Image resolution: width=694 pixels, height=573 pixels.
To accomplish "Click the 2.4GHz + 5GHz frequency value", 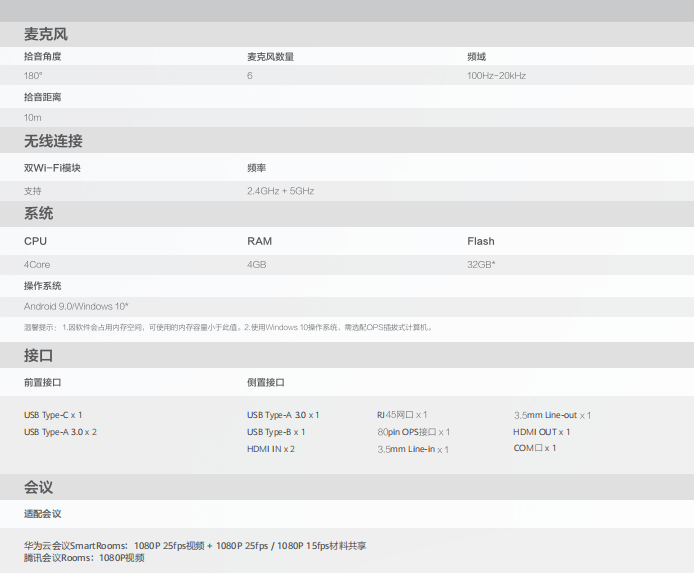I will [281, 191].
